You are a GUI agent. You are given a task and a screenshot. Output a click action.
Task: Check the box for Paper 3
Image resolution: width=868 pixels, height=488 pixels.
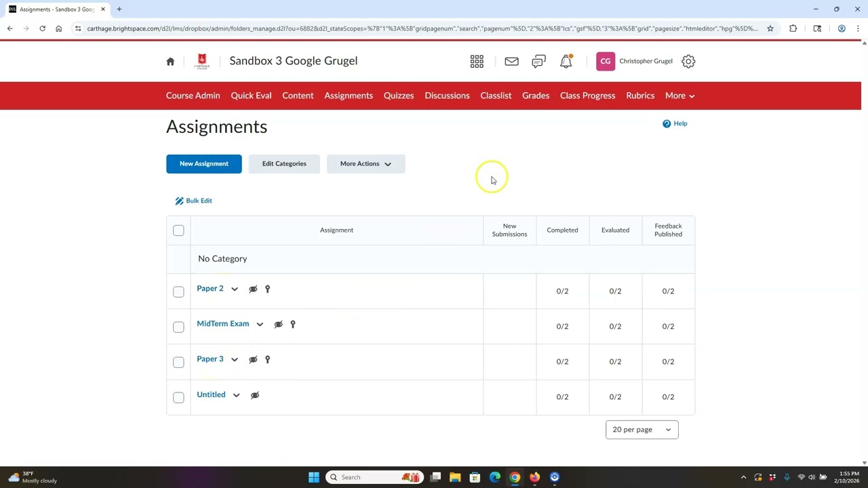tap(178, 362)
